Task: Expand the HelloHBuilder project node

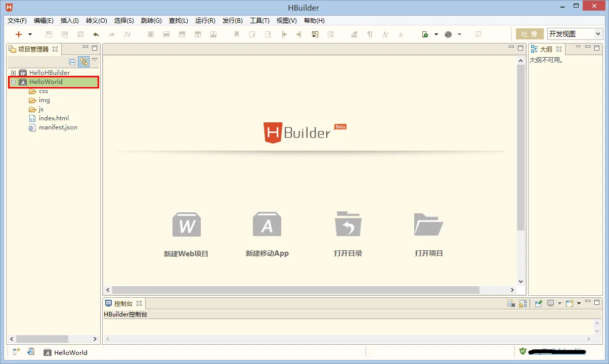Action: 13,72
